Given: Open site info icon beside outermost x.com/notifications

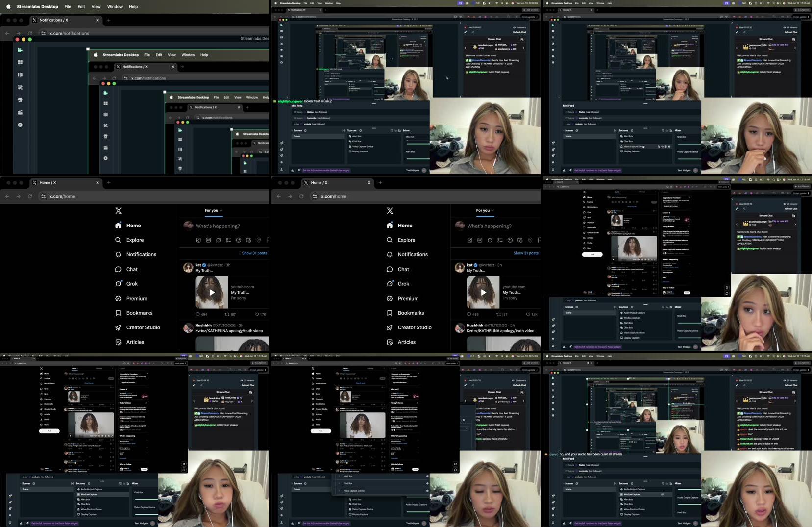Looking at the screenshot, I should [x=43, y=33].
